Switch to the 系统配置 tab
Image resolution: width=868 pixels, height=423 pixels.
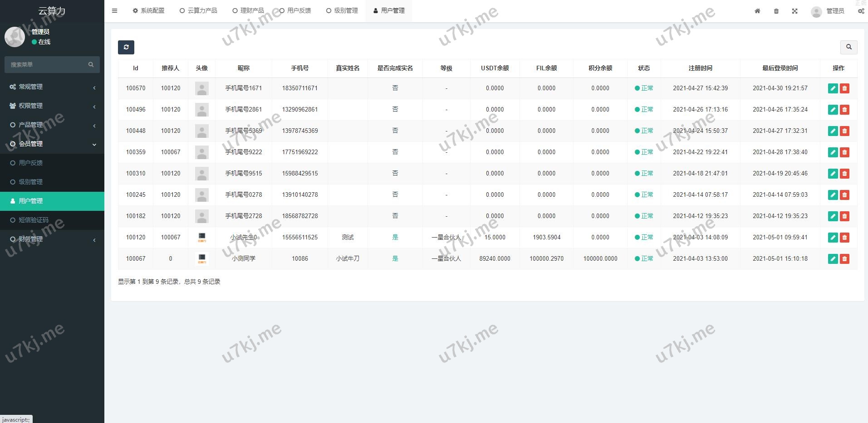[148, 11]
